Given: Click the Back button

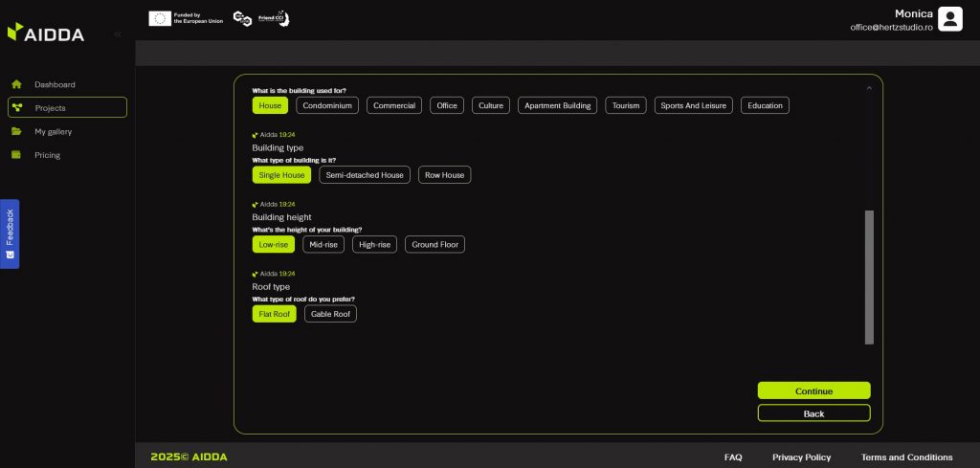Looking at the screenshot, I should tap(813, 413).
